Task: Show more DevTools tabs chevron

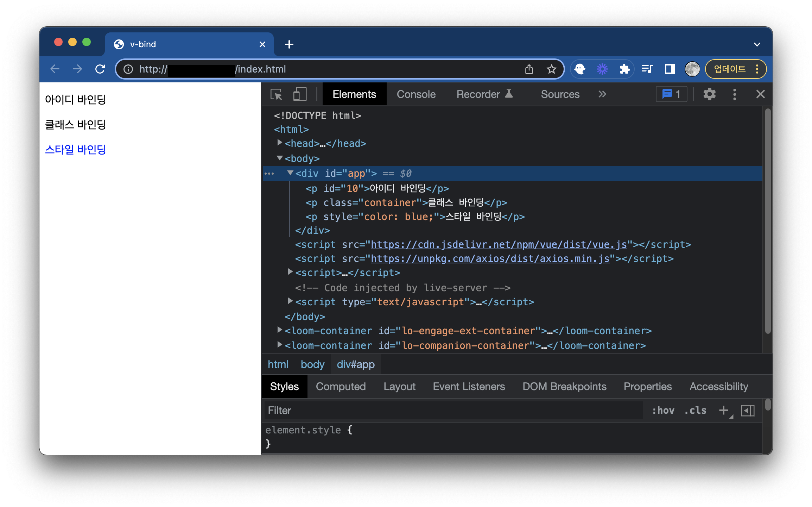Action: click(602, 94)
